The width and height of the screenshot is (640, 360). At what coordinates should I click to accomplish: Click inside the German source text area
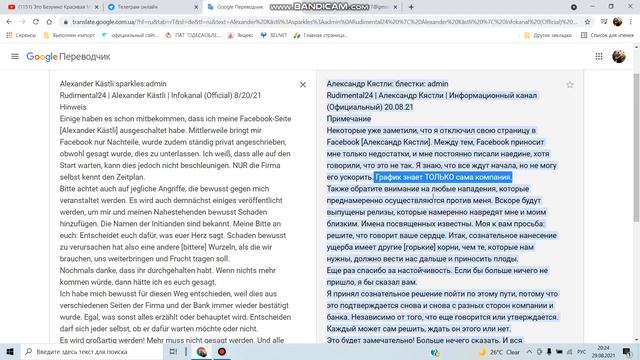pyautogui.click(x=176, y=212)
